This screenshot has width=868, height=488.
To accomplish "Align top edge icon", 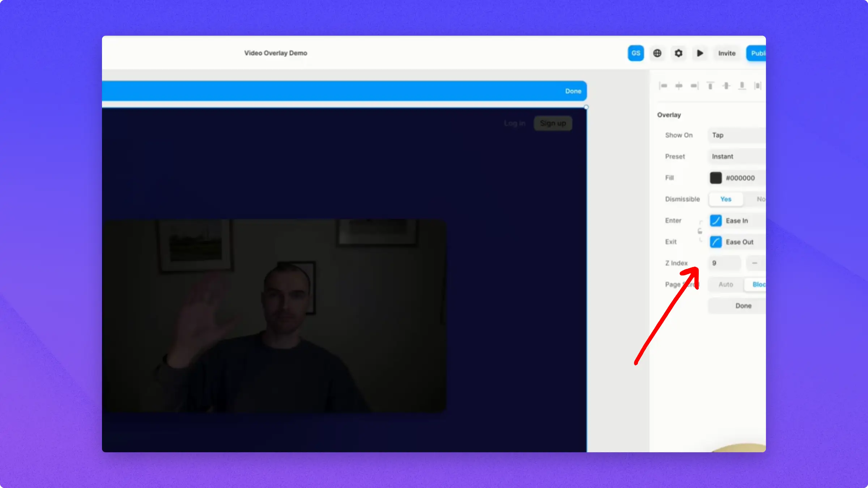I will (710, 86).
